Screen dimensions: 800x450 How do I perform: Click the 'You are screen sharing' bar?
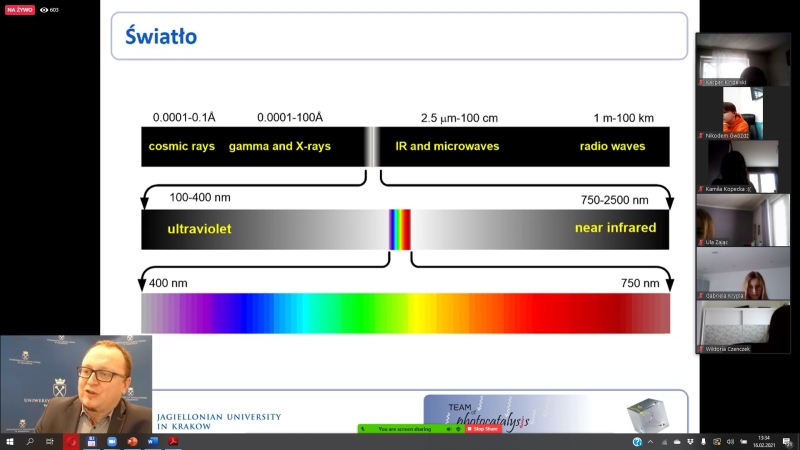(x=405, y=429)
